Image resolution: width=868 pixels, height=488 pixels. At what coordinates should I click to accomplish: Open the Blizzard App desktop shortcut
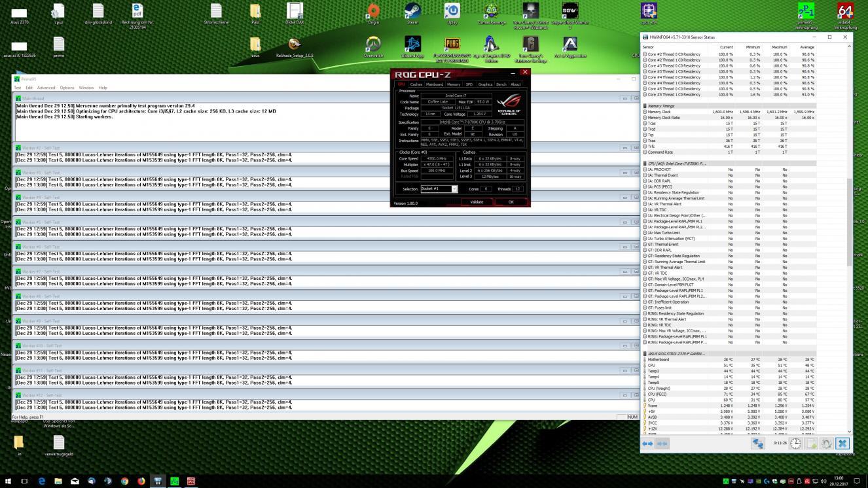tap(412, 46)
